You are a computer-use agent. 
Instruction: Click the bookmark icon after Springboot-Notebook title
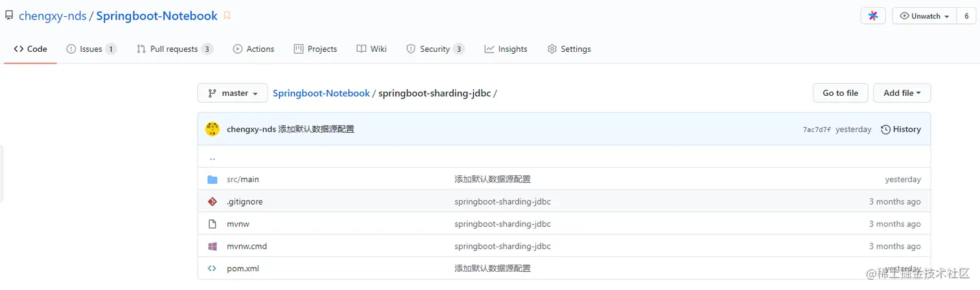tap(227, 16)
